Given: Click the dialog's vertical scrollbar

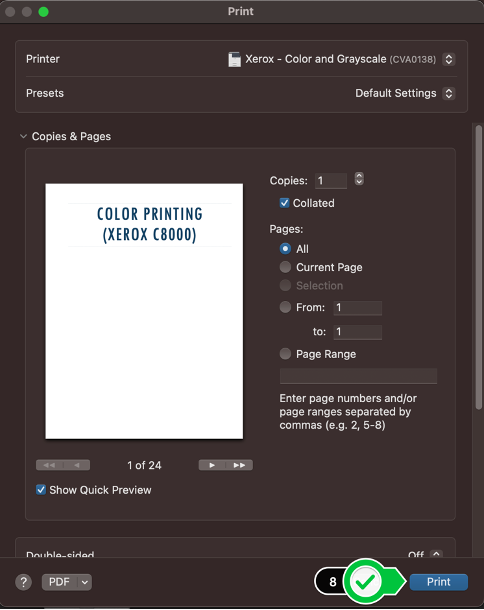Looking at the screenshot, I should point(479,266).
